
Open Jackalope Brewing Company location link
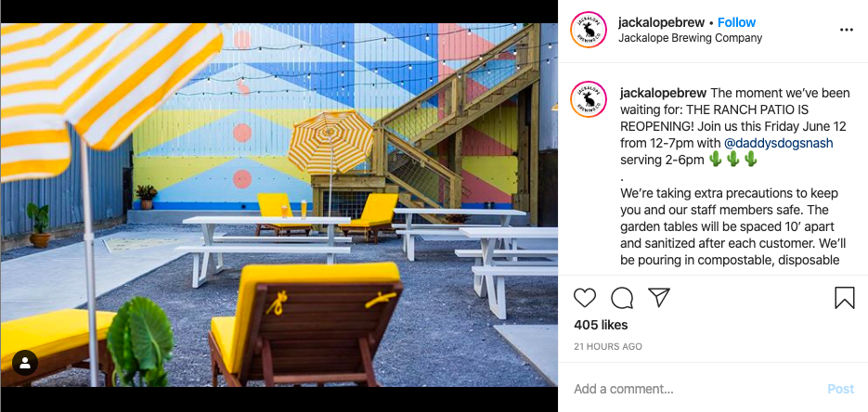click(x=690, y=38)
